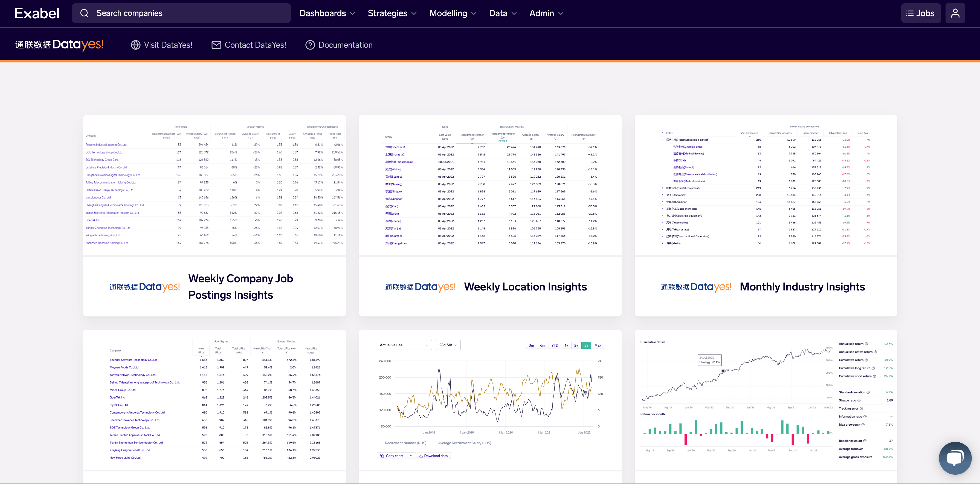Click the envelope icon beside Contact DataYes

pyautogui.click(x=216, y=45)
